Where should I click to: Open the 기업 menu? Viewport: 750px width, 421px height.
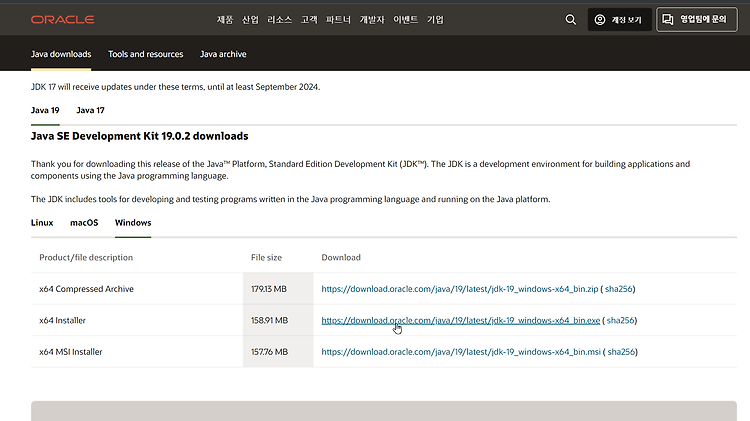(435, 20)
